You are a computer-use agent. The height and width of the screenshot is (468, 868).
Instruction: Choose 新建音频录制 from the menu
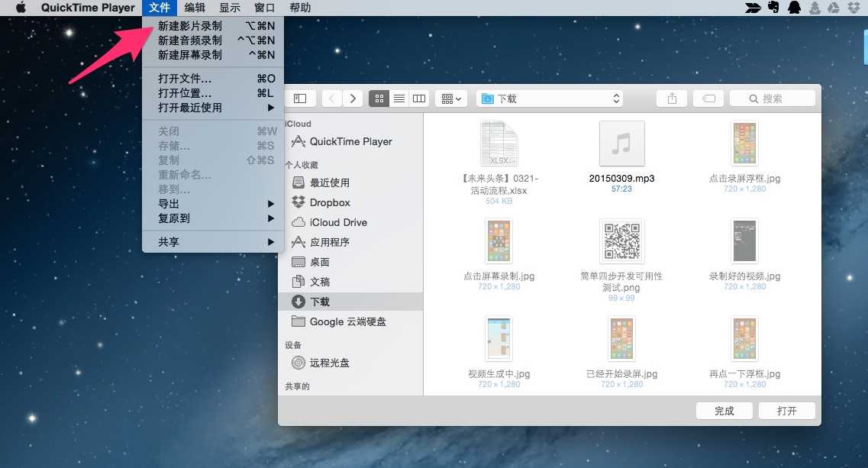point(213,40)
